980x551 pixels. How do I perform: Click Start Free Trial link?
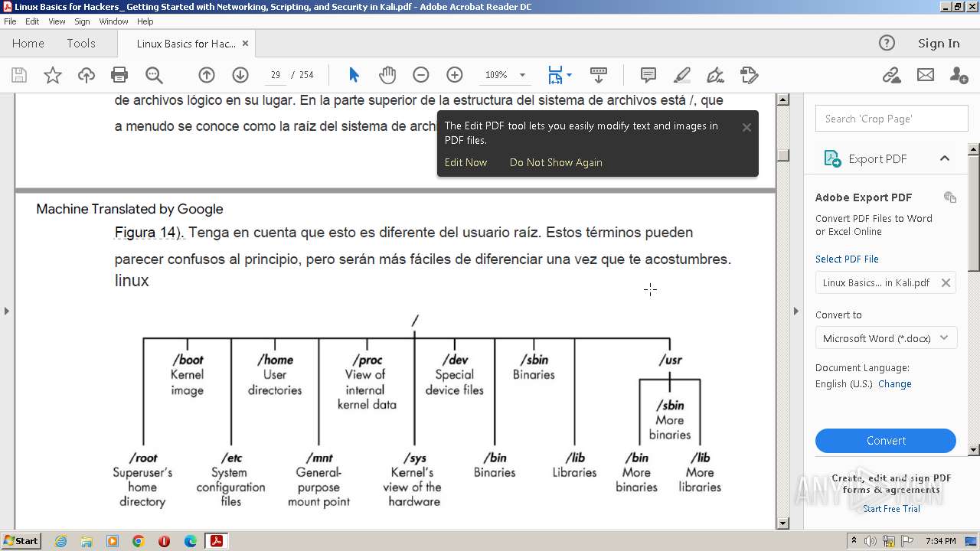point(891,509)
